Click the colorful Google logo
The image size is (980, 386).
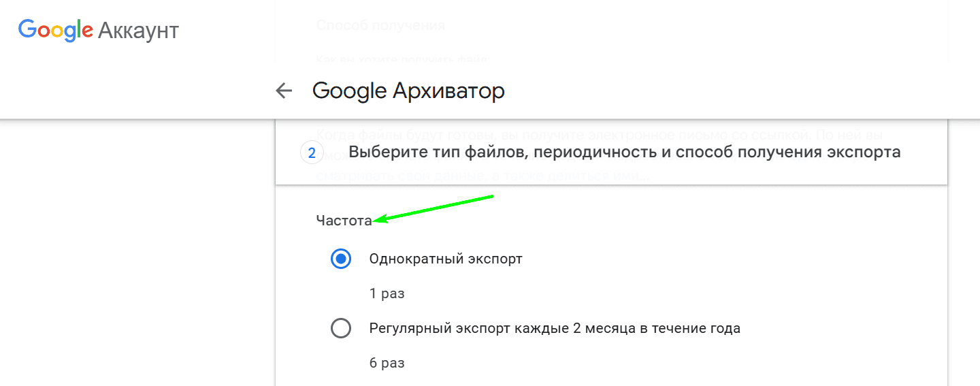point(56,31)
